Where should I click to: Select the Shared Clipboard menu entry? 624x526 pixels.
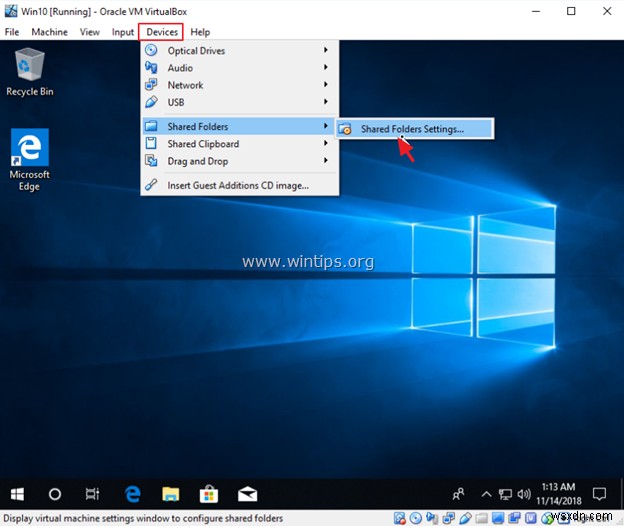(x=240, y=144)
